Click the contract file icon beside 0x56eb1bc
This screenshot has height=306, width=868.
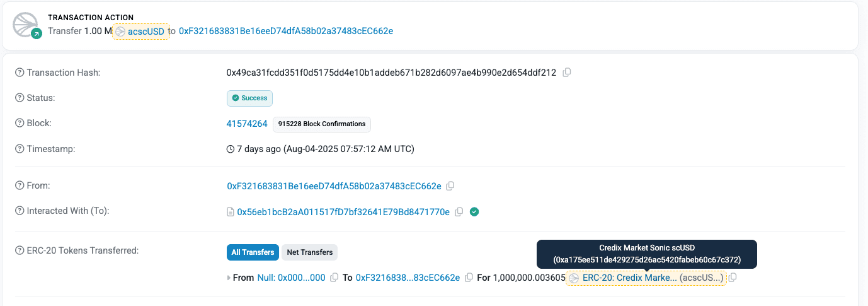[231, 212]
